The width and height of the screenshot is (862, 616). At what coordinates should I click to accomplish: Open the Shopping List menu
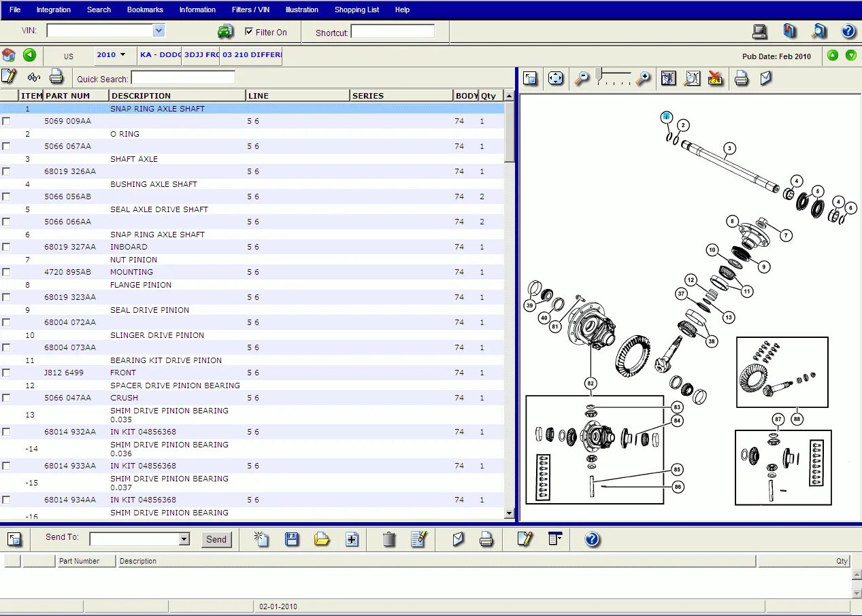pos(357,10)
